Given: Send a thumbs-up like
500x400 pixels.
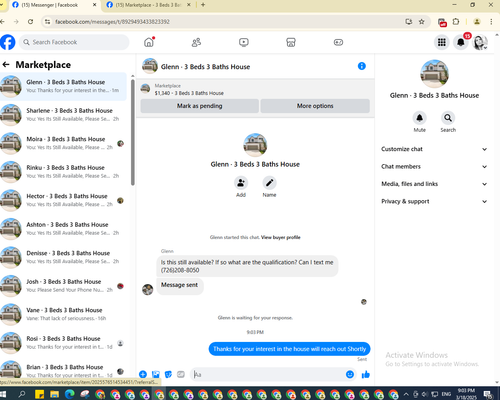Looking at the screenshot, I should 366,374.
